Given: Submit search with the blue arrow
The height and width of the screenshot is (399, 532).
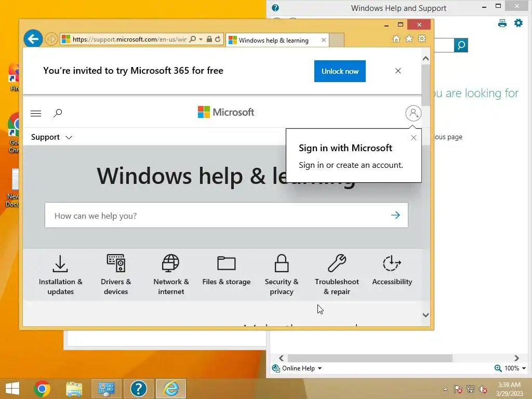Looking at the screenshot, I should coord(395,215).
